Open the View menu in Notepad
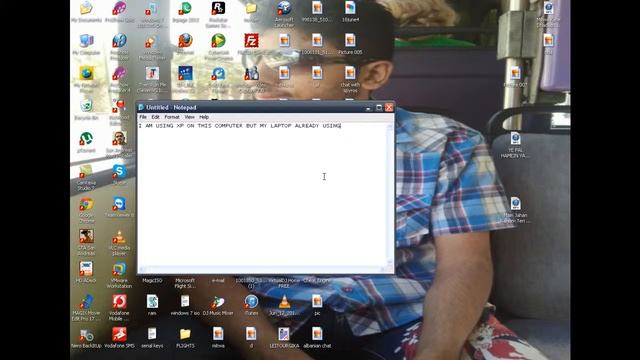 189,117
